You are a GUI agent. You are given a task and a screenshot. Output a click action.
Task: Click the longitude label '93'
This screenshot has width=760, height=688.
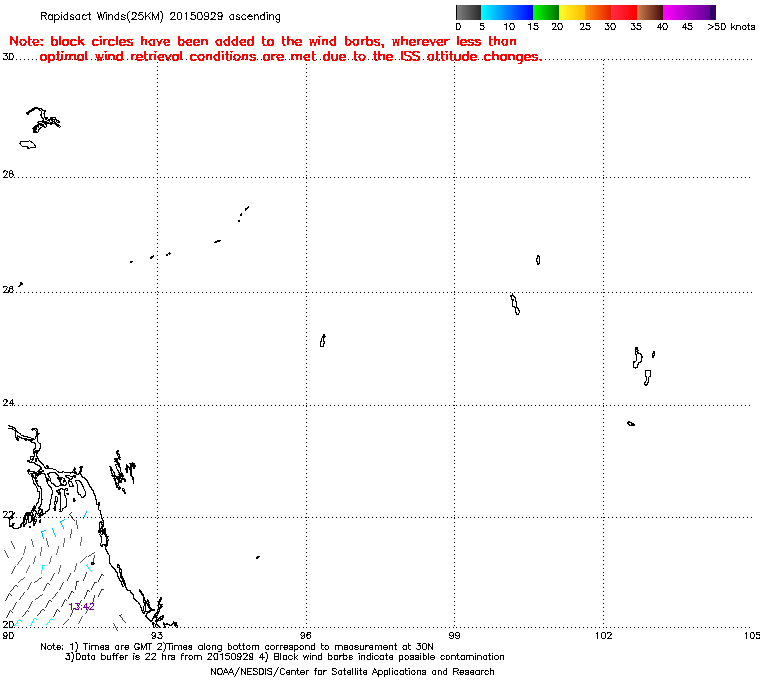click(x=156, y=635)
